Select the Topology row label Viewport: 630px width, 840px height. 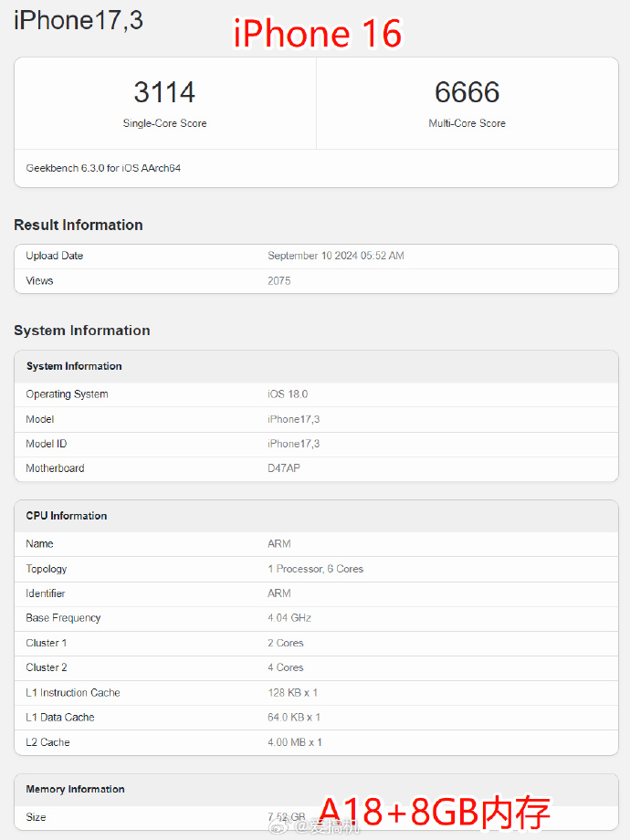tap(47, 569)
